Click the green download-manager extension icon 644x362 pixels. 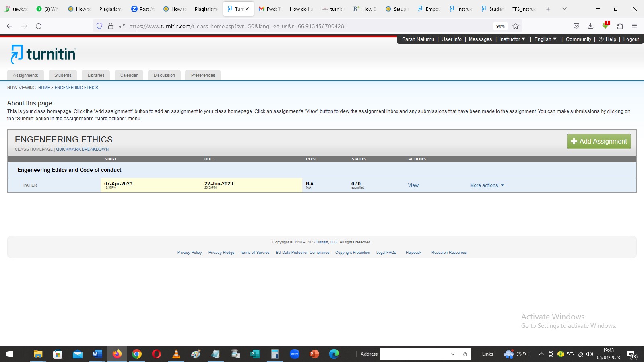tap(605, 26)
